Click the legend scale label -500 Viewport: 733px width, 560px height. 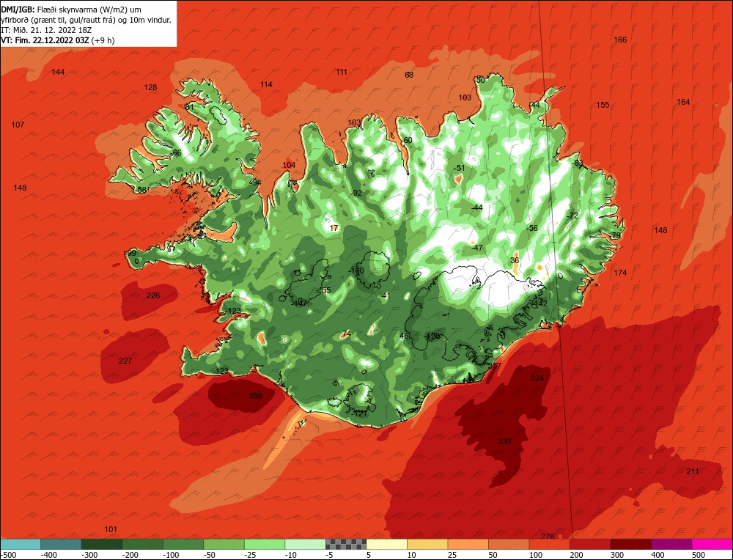[10, 555]
